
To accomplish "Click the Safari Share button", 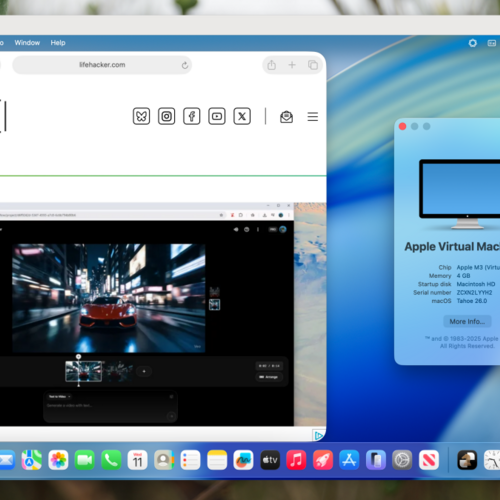I will click(x=272, y=65).
